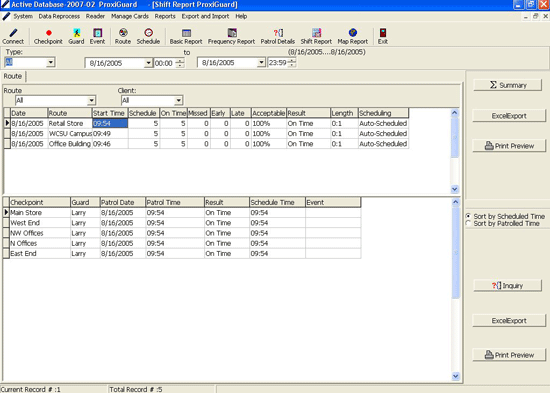The width and height of the screenshot is (550, 393).
Task: Click the East End checkpoint cell
Action: (x=40, y=253)
